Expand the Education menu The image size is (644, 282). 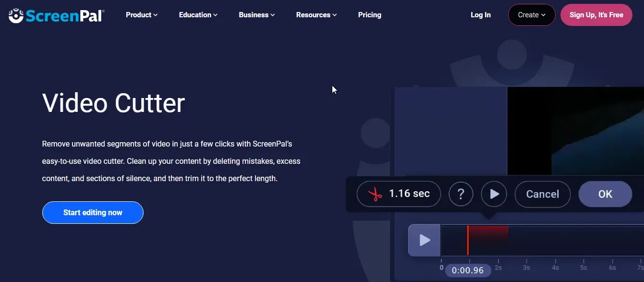pos(198,15)
